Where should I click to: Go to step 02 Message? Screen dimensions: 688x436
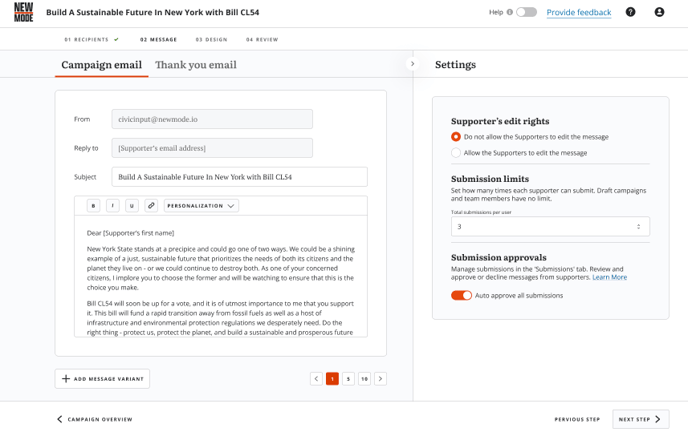point(158,39)
